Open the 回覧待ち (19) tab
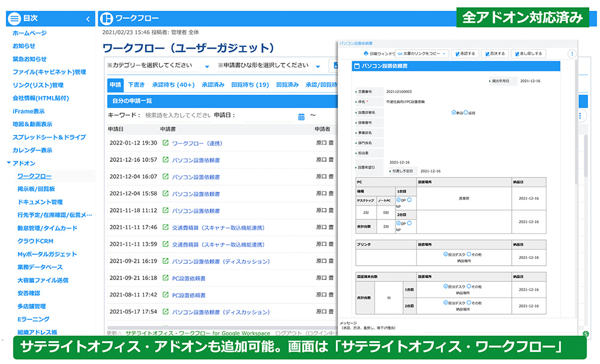 pos(250,85)
